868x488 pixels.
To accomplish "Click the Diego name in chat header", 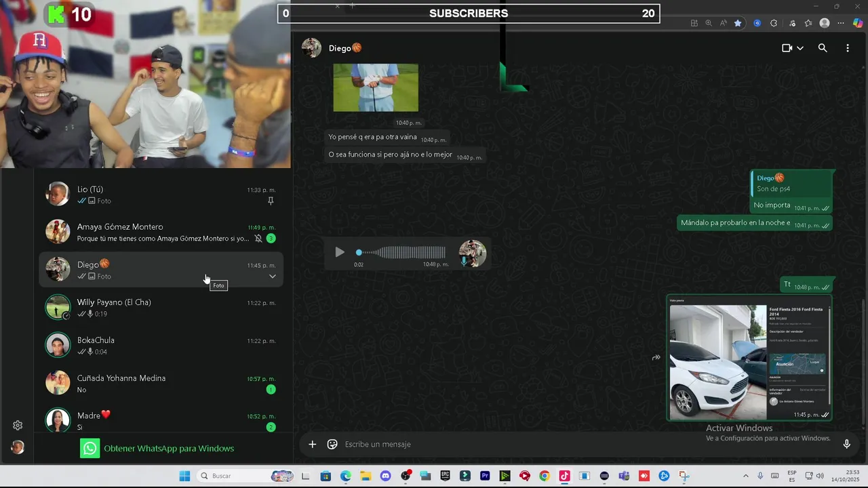I will (345, 48).
